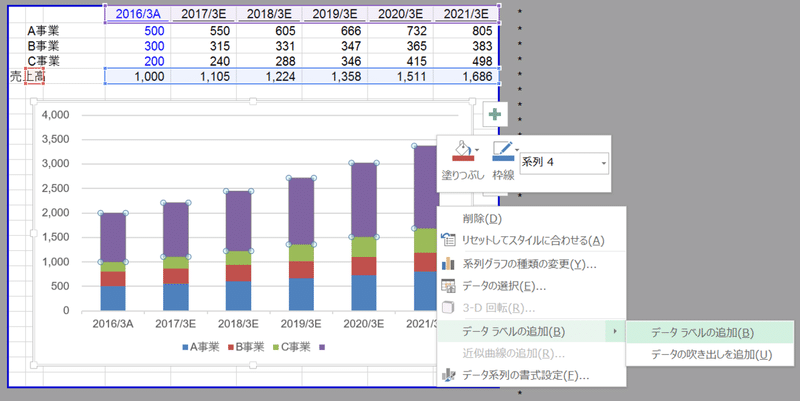Select the 2016/3A header cell
This screenshot has width=800, height=401.
point(138,14)
